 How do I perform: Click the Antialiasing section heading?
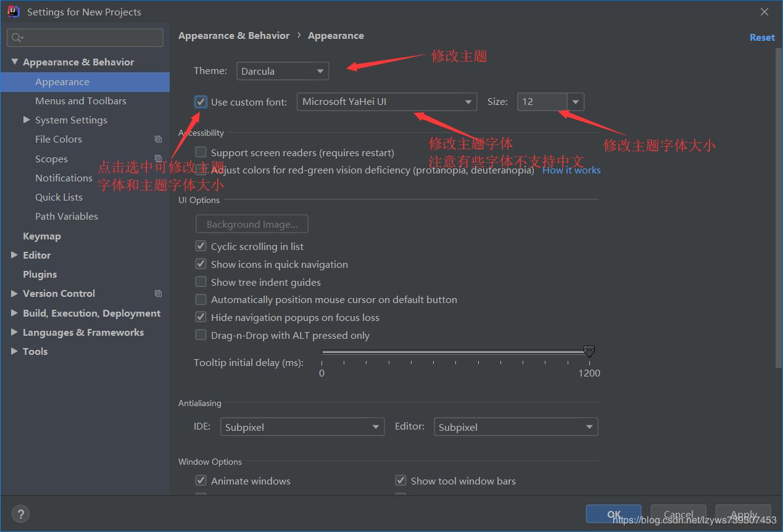[x=200, y=403]
